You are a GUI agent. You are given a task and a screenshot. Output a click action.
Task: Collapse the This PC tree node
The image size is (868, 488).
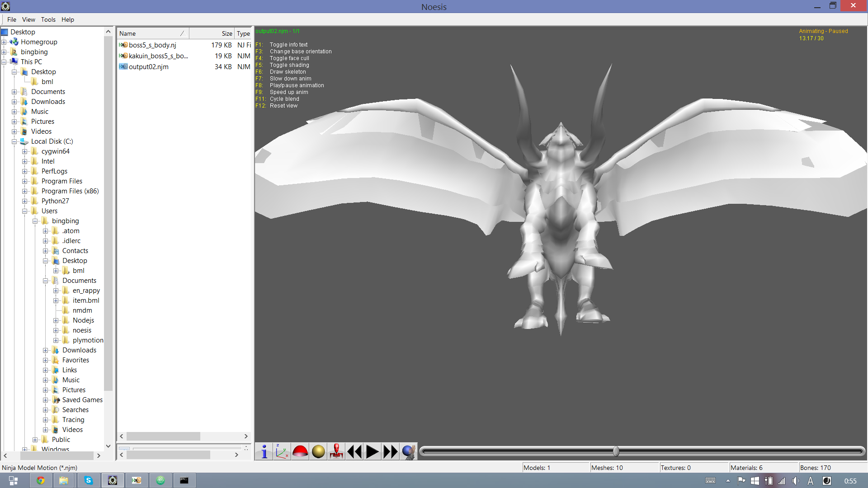[x=4, y=62]
